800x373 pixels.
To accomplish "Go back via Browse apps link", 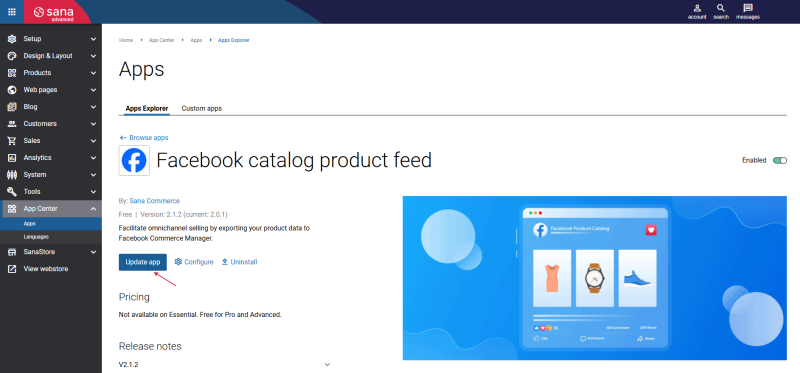I will (143, 138).
